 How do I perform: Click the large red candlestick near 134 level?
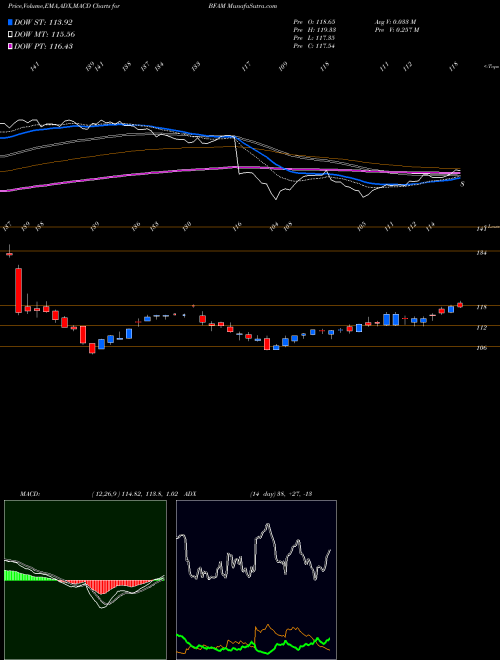(x=19, y=290)
